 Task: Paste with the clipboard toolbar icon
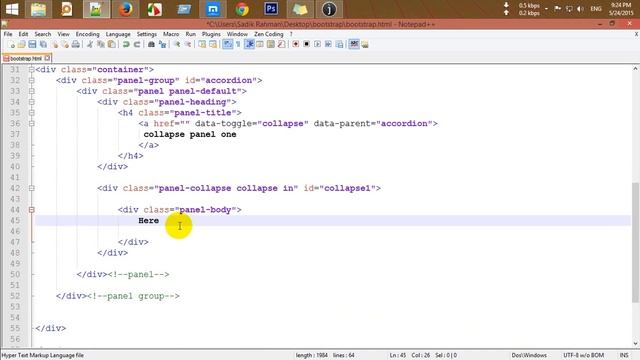coord(111,44)
